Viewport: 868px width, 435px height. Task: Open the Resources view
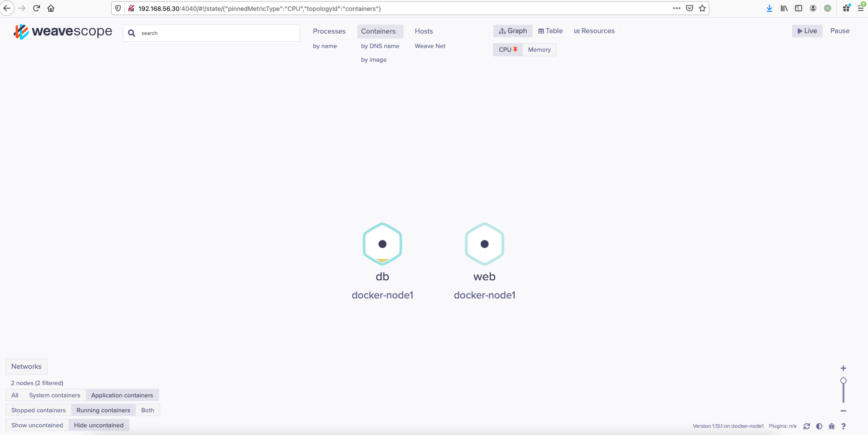594,31
